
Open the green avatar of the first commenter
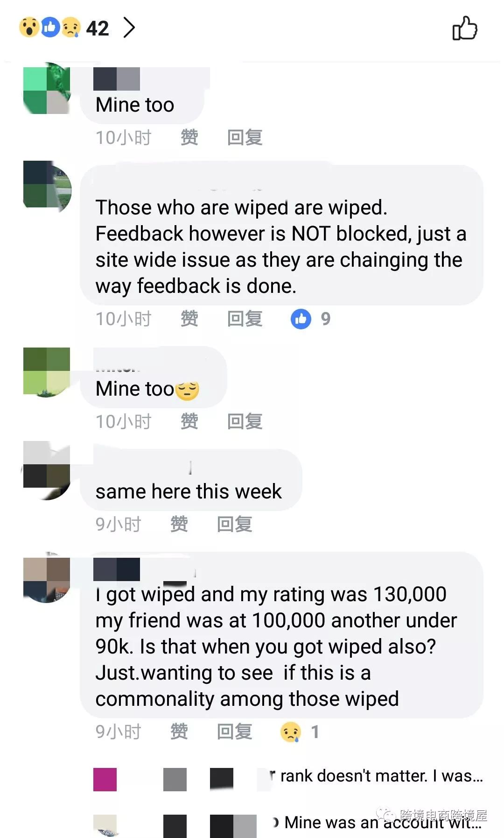(x=47, y=90)
